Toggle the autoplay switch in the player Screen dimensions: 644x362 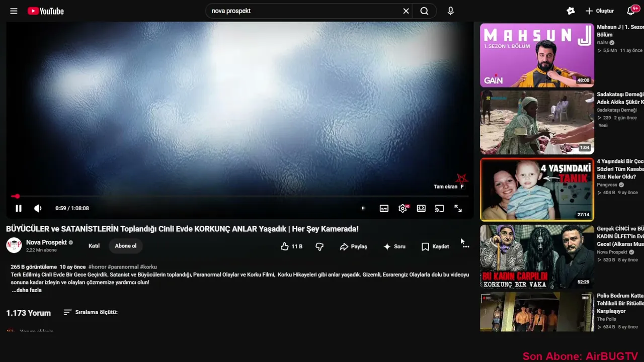click(363, 208)
